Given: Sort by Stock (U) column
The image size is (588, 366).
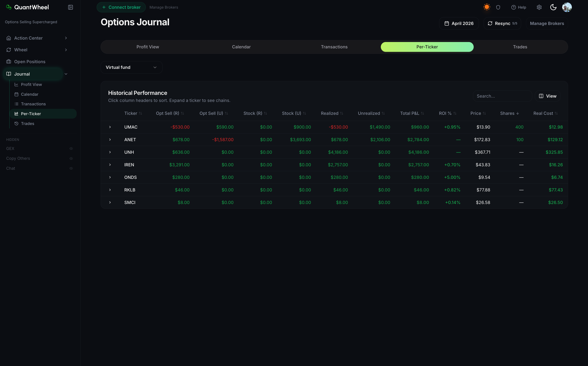Looking at the screenshot, I should coord(294,113).
